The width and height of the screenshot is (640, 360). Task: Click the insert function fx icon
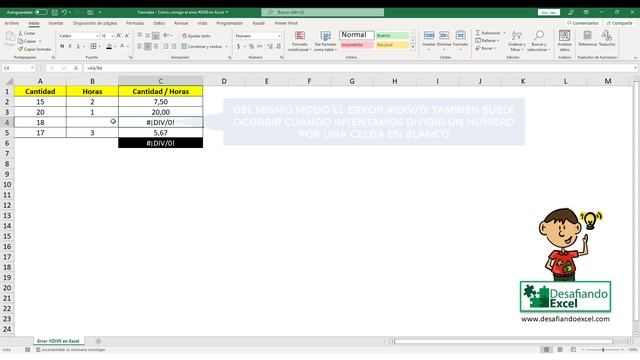[x=76, y=68]
